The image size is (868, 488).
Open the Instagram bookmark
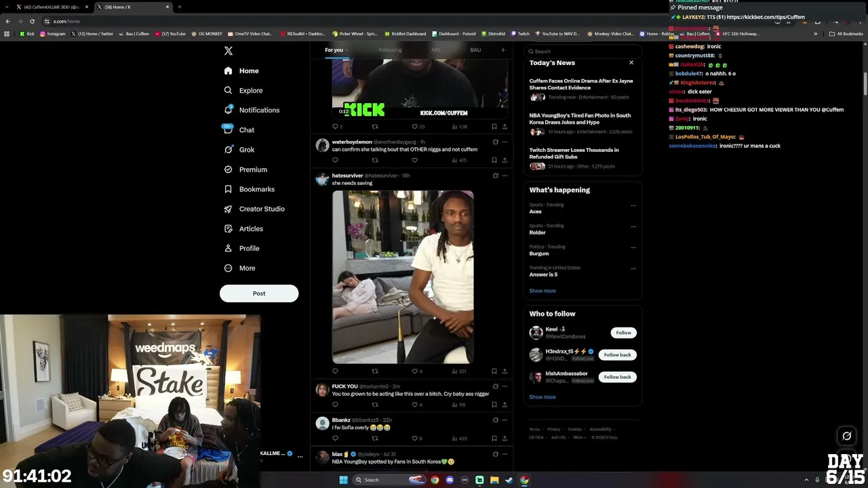53,34
